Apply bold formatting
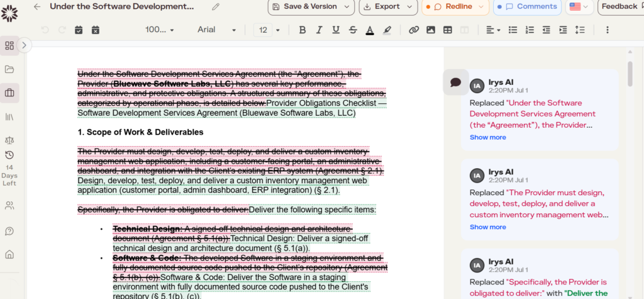 [303, 30]
